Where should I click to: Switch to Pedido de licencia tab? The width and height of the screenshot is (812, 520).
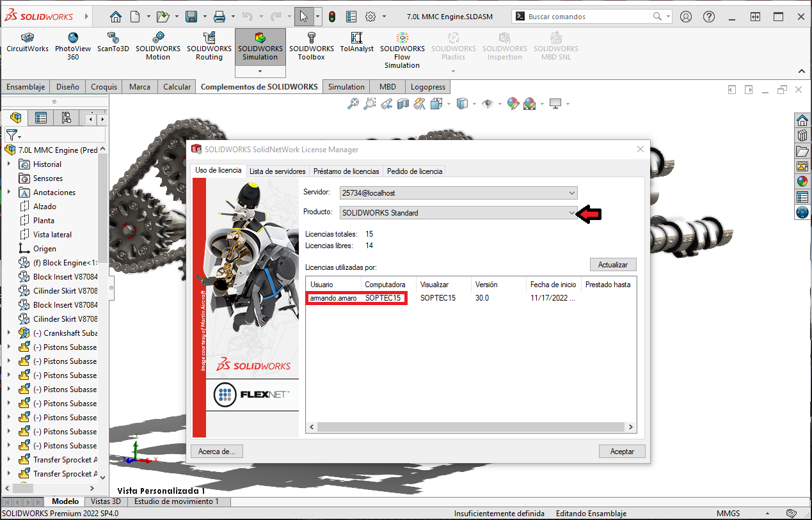(415, 171)
